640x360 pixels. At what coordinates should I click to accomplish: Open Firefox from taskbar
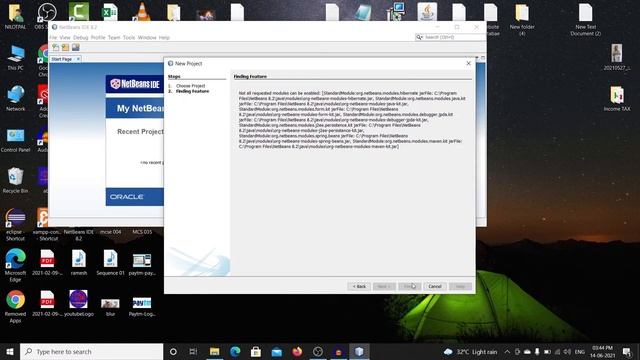297,351
